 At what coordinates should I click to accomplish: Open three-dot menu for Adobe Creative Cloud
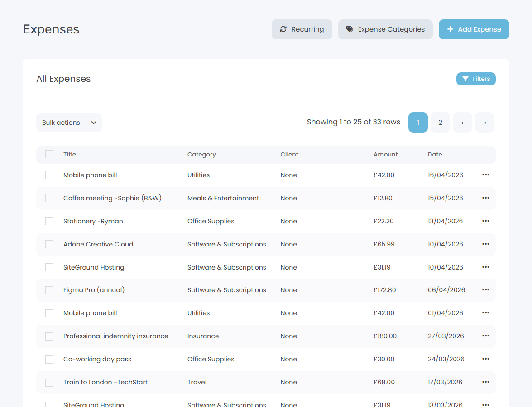[x=485, y=244]
